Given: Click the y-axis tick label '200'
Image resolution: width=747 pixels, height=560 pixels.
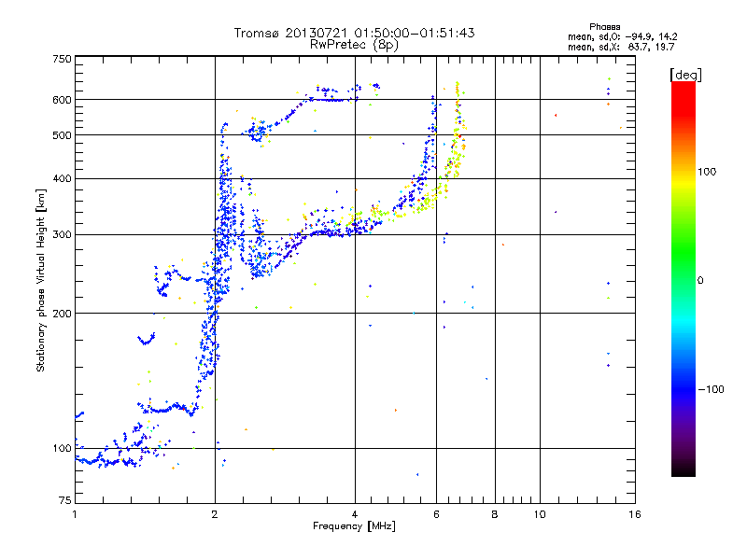Looking at the screenshot, I should pos(62,314).
